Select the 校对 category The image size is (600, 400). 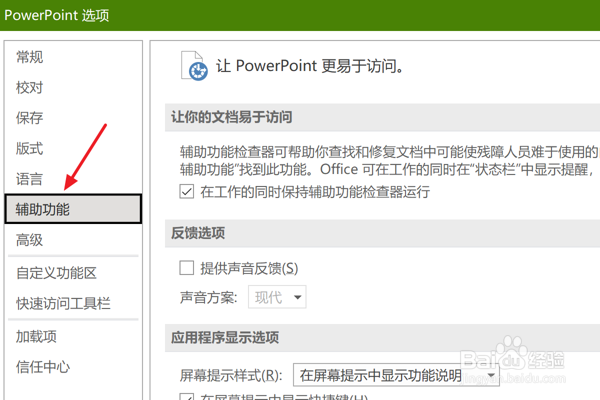coord(29,88)
